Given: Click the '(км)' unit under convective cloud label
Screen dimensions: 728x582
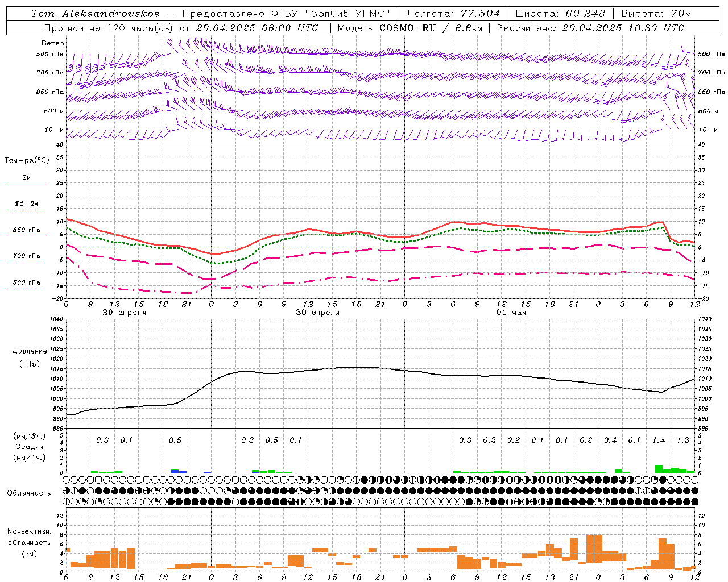Looking at the screenshot, I should (30, 554).
